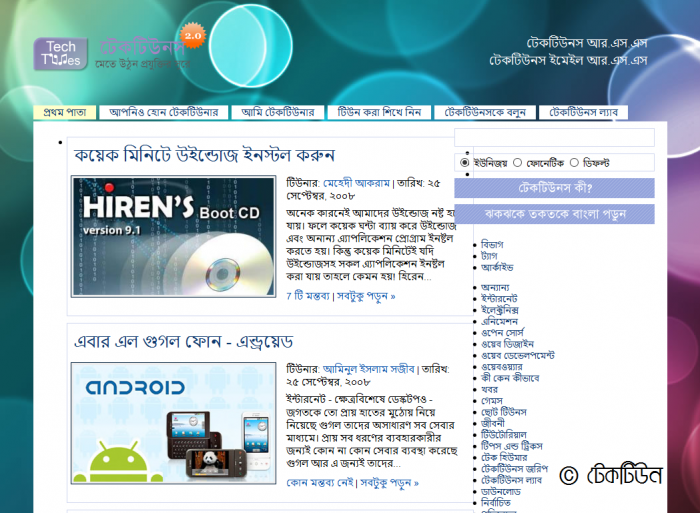This screenshot has height=513, width=700.
Task: Open the 7 টি মন্তব্য comments link
Action: [x=308, y=296]
